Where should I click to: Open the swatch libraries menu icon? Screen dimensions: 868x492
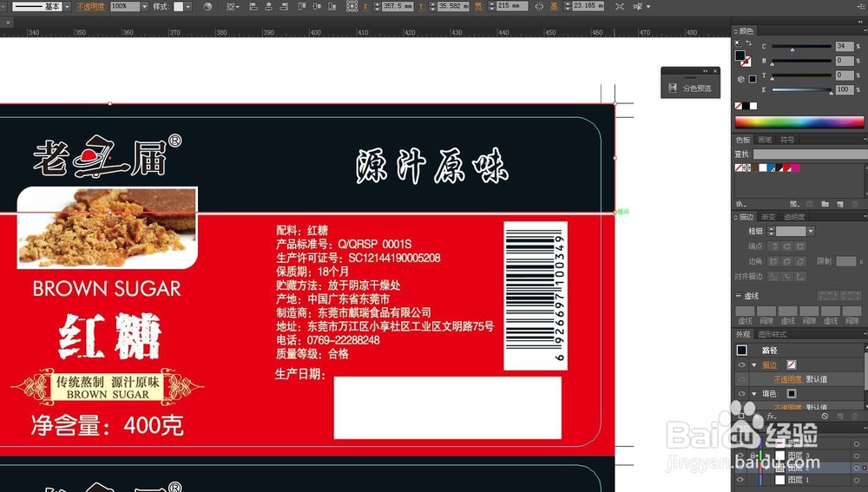coord(740,204)
